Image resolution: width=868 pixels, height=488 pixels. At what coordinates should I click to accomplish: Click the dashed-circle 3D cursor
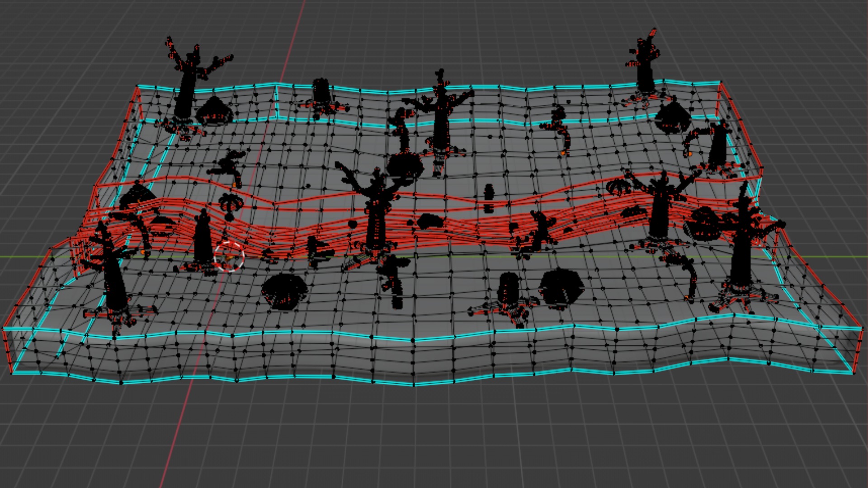229,257
